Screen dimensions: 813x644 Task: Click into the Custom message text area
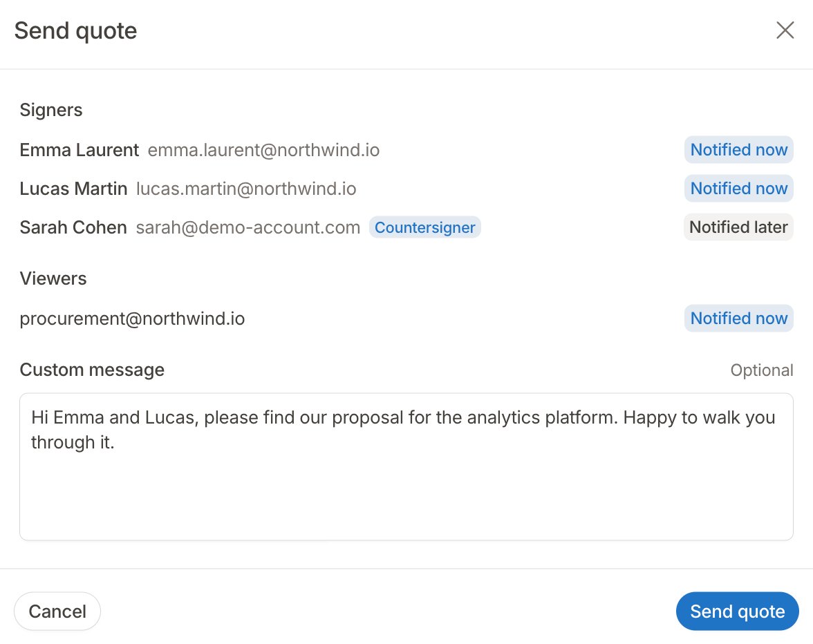tap(406, 467)
